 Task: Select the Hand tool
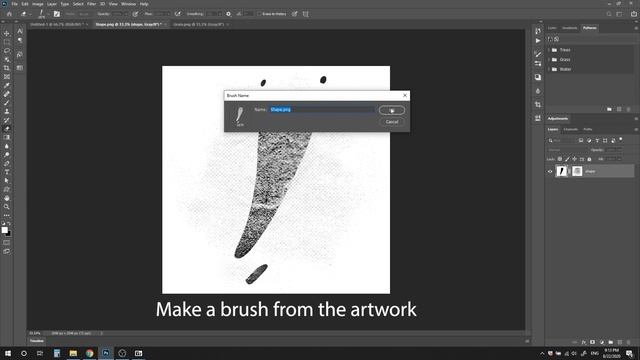(x=7, y=198)
